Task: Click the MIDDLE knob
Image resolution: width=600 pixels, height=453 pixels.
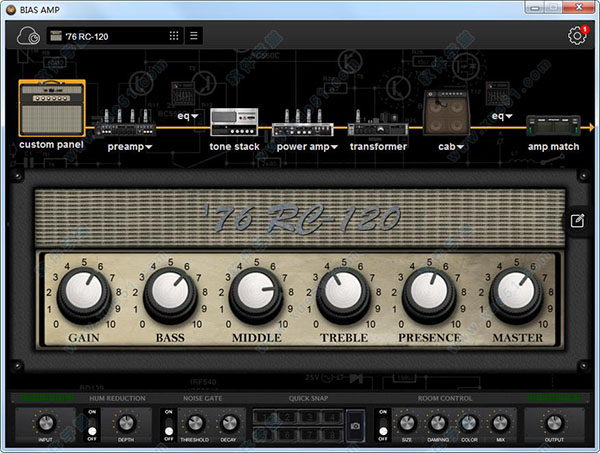Action: (x=256, y=294)
